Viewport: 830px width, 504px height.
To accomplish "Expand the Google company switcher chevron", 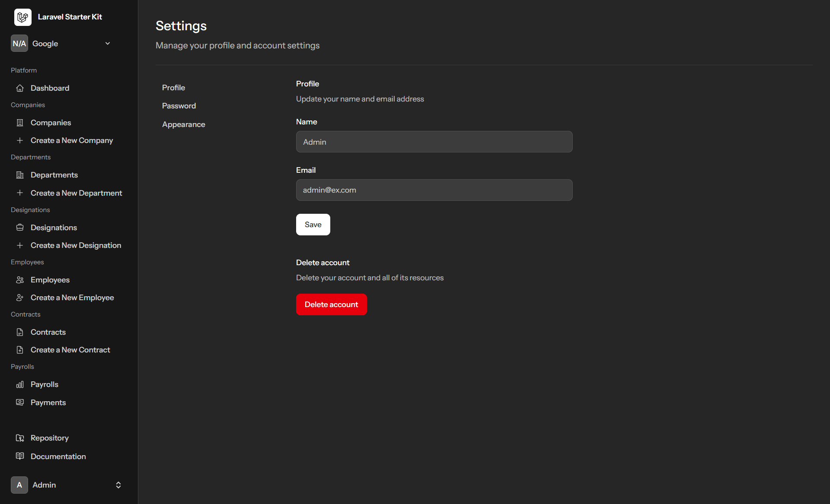I will (x=108, y=43).
